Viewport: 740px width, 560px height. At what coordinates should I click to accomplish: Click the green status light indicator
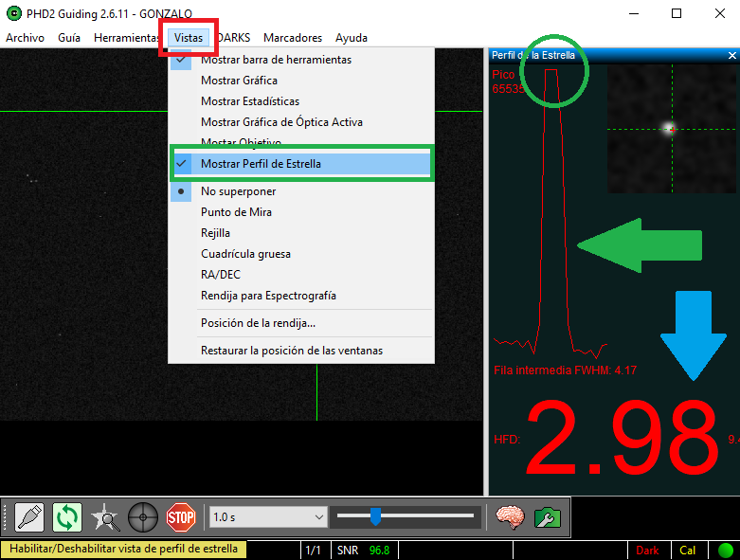pos(726,551)
